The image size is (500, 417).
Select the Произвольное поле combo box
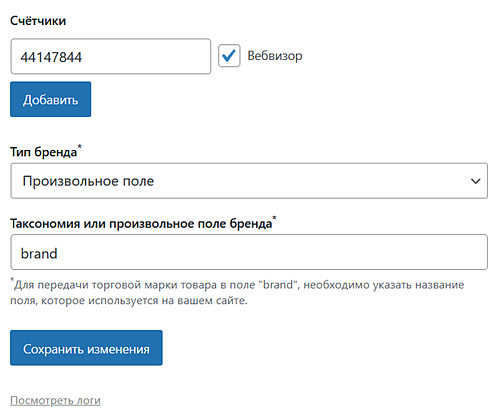tap(249, 181)
